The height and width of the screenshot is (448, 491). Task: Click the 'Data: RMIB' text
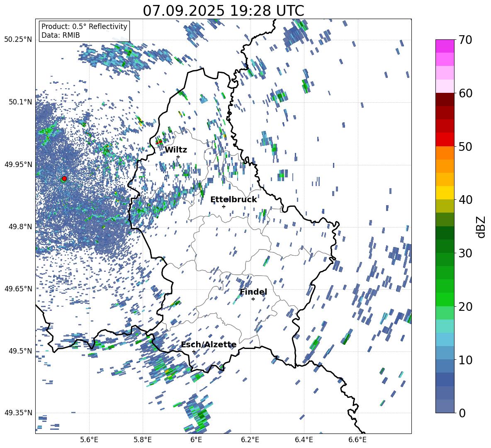(x=61, y=35)
